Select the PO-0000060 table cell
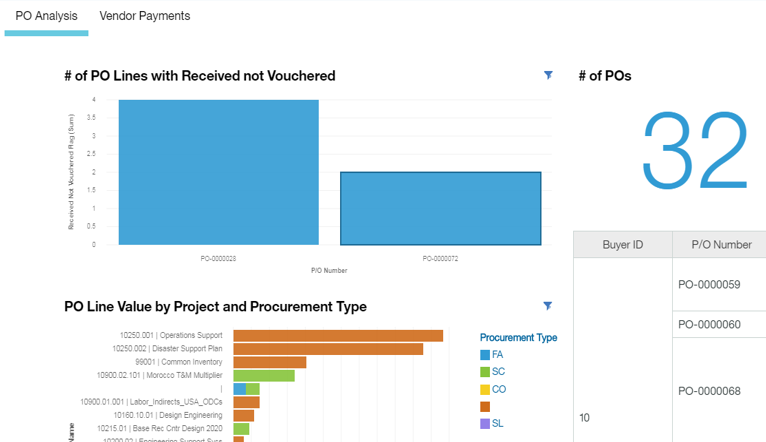The width and height of the screenshot is (766, 442). (x=709, y=325)
